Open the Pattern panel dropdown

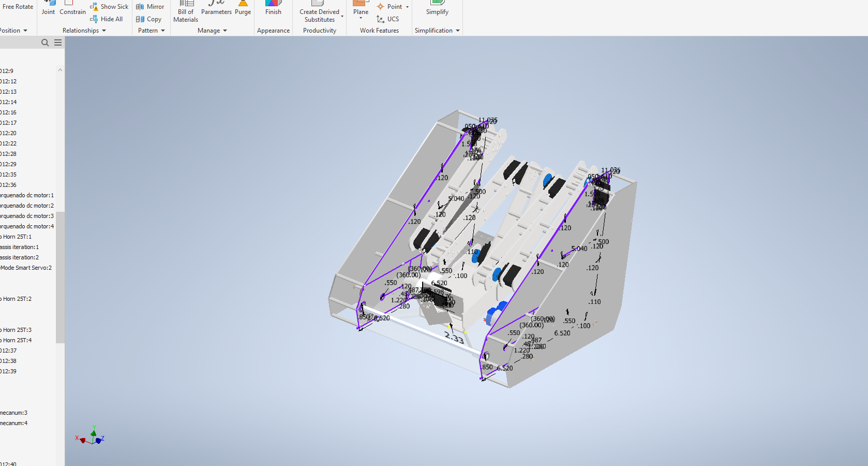(151, 31)
